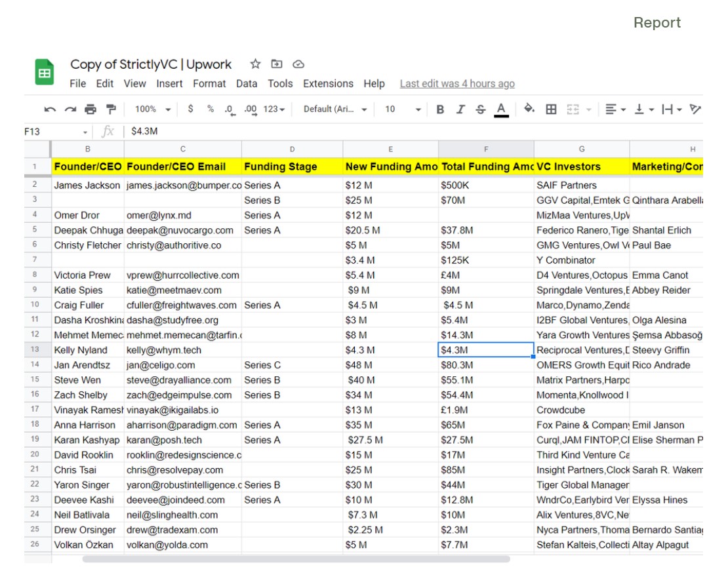The width and height of the screenshot is (728, 571).
Task: Toggle italic formatting
Action: 460,109
